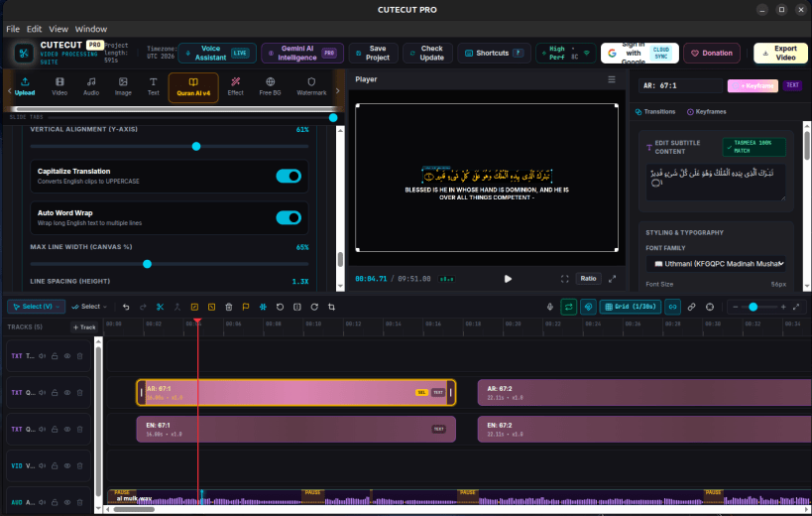Click the Voice Assistant button
Viewport: 812px width, 516px height.
coord(217,53)
